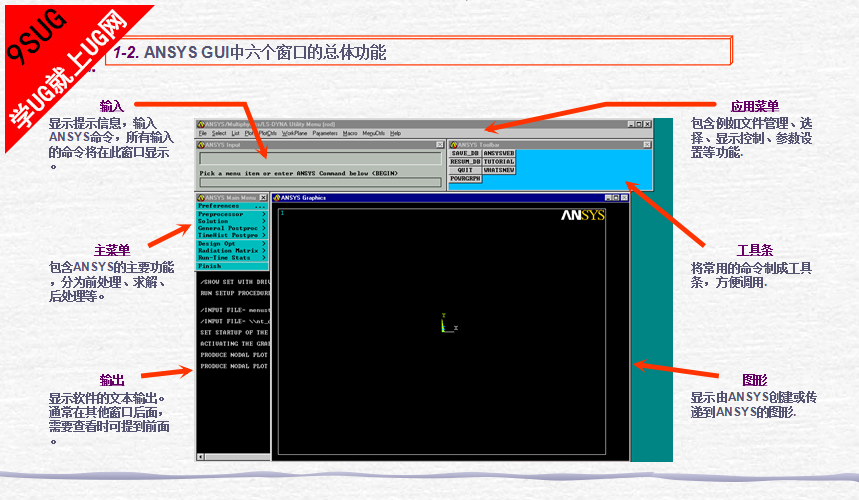Open the Macro menu
This screenshot has height=500, width=859.
(350, 133)
